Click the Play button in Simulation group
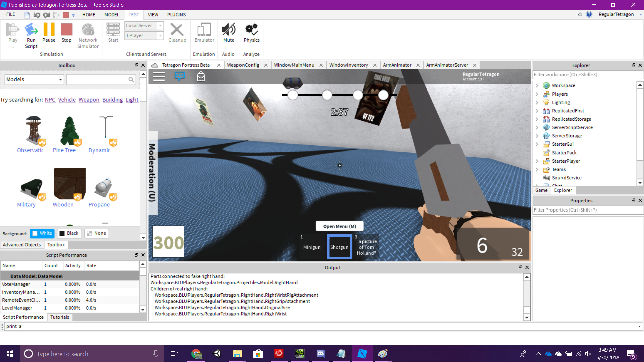The height and width of the screenshot is (362, 644). click(13, 34)
